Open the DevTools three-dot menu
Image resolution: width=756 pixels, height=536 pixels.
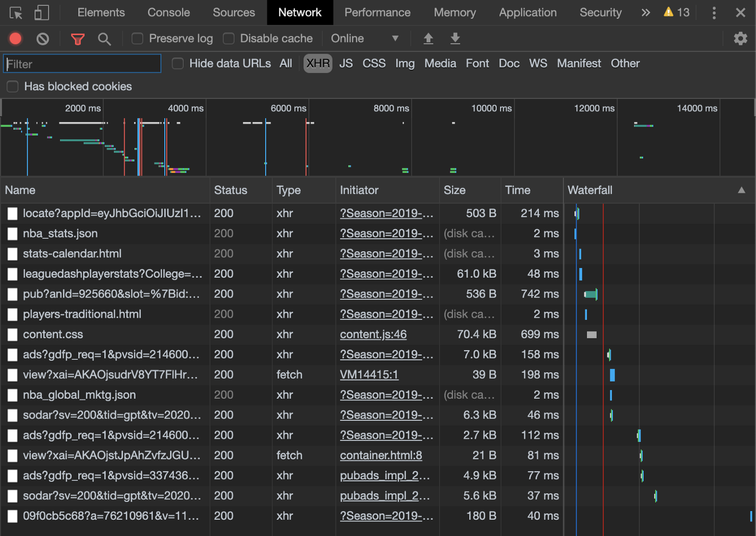click(714, 12)
